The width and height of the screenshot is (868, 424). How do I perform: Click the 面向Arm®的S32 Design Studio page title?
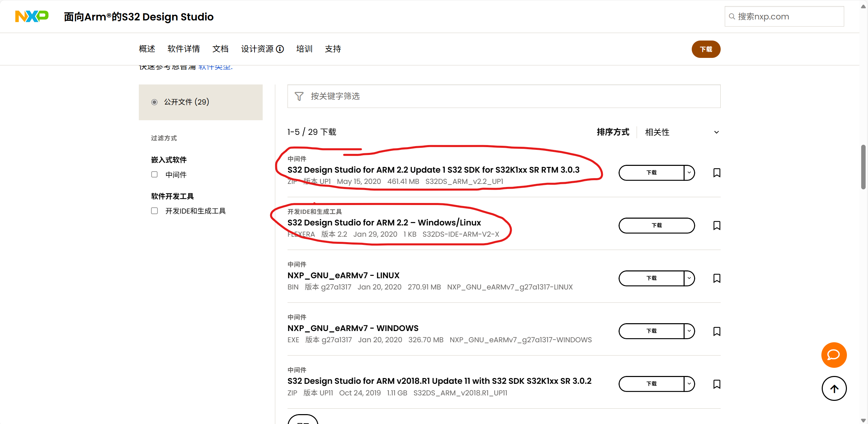pos(138,17)
